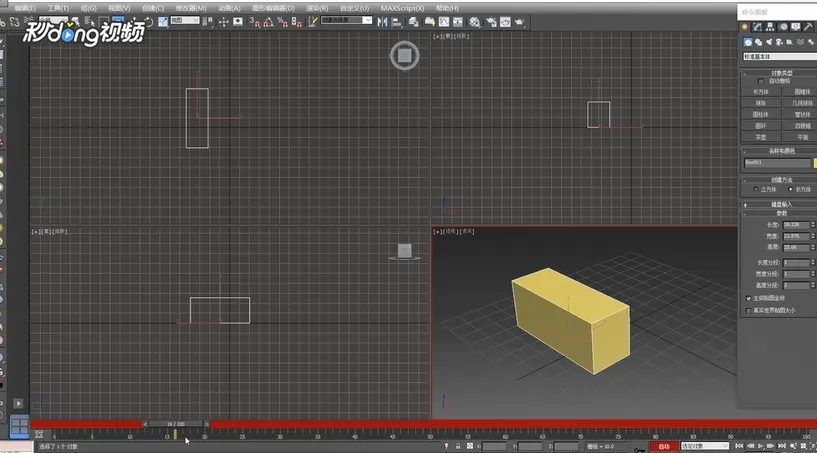This screenshot has height=453, width=817.
Task: Select the Helpers category icon
Action: tap(789, 42)
